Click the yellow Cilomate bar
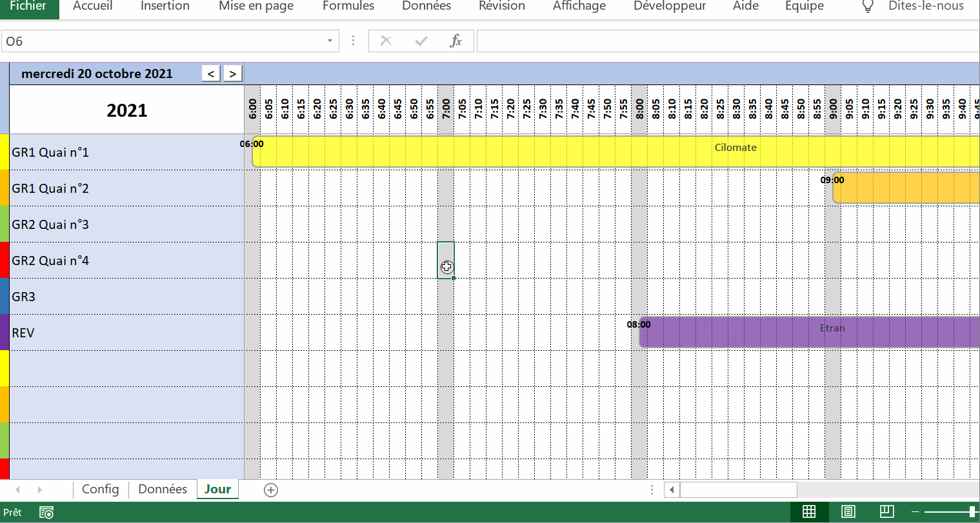Image resolution: width=980 pixels, height=523 pixels. [x=616, y=152]
